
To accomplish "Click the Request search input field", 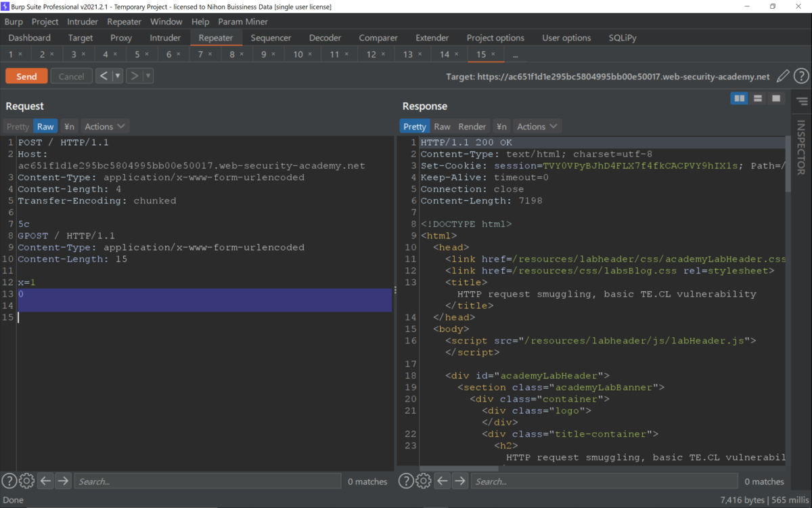I will tap(208, 481).
